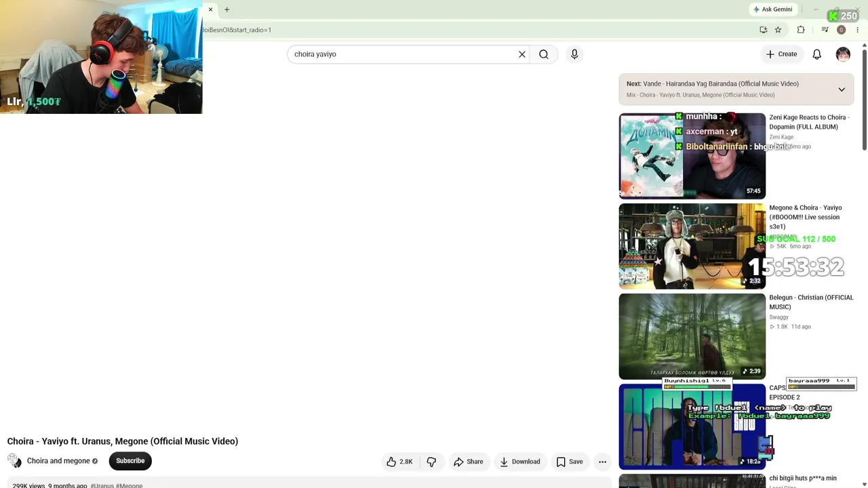Click the Megone & Choira - Yaviyo title
Screen dimensions: 868x488
pyautogui.click(x=806, y=217)
